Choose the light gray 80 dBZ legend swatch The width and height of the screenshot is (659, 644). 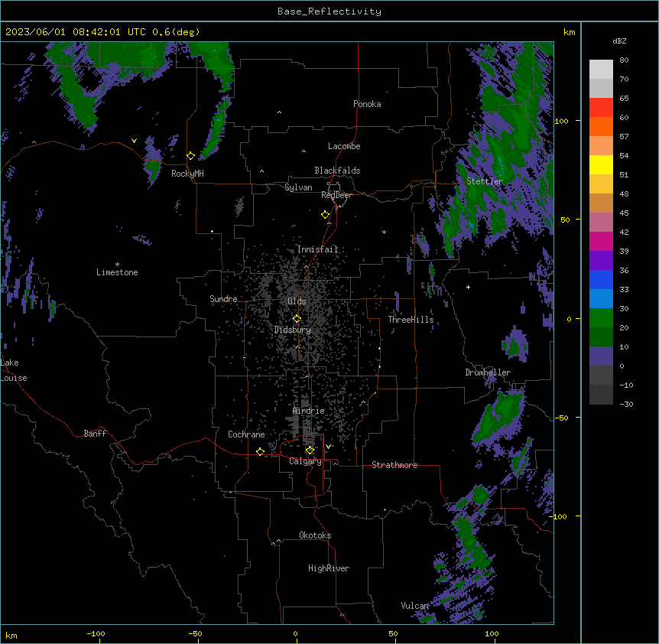click(601, 70)
